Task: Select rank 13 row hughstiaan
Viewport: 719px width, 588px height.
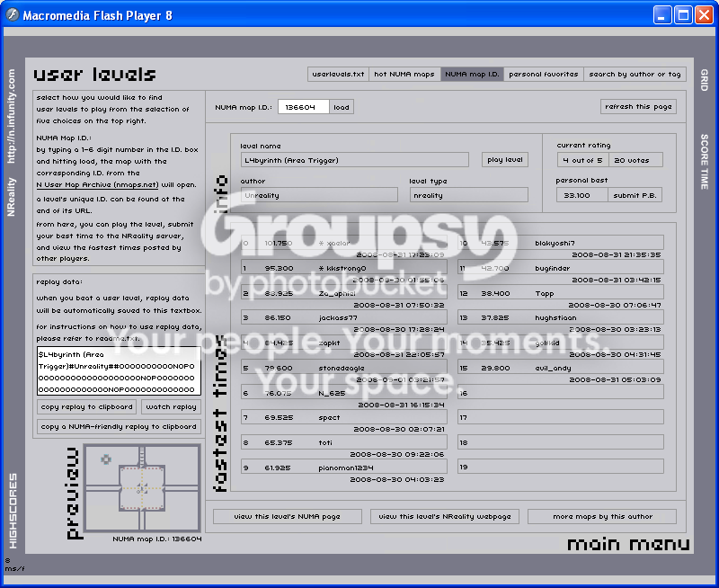Action: point(560,317)
